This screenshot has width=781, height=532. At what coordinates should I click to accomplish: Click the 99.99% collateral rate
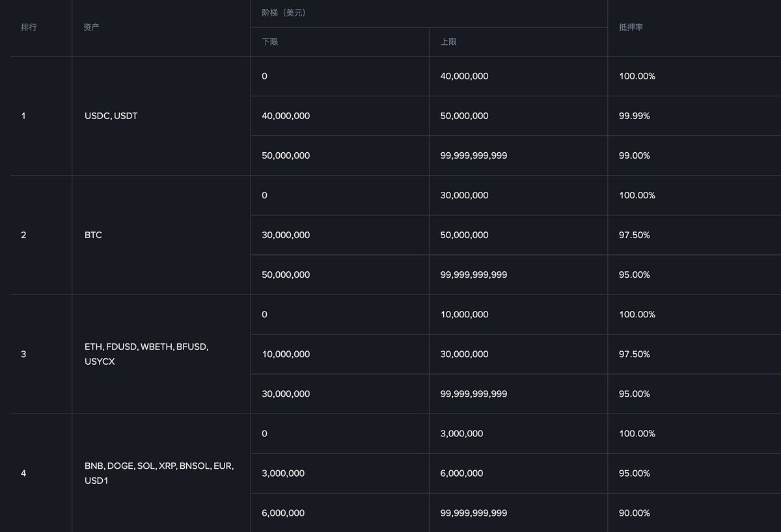[635, 116]
